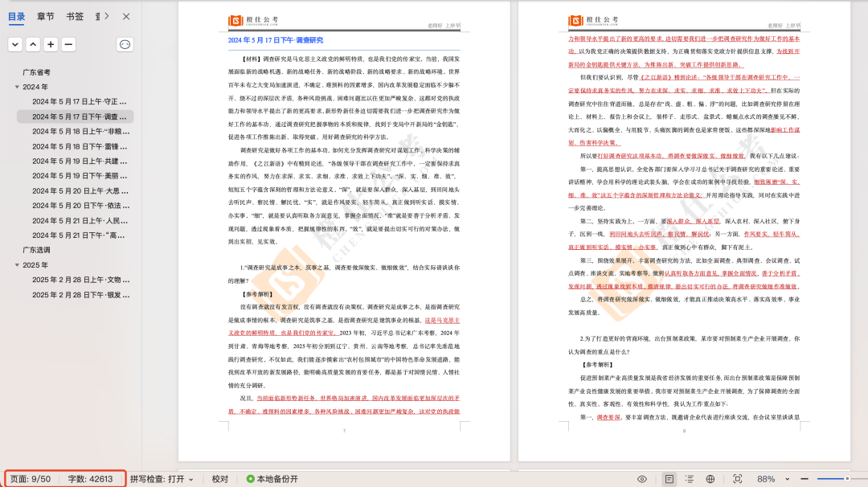Toggle local backup status 本地备份开
The width and height of the screenshot is (868, 487).
pyautogui.click(x=272, y=479)
